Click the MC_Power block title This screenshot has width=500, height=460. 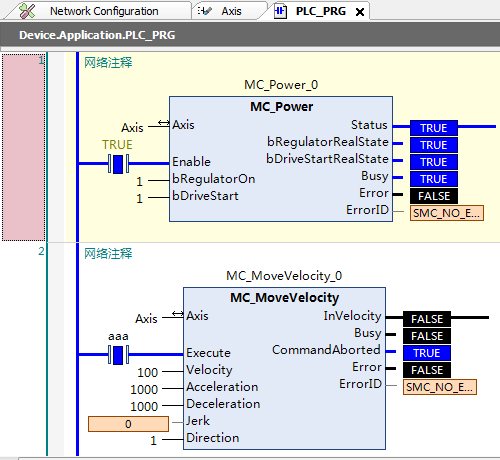tap(281, 107)
